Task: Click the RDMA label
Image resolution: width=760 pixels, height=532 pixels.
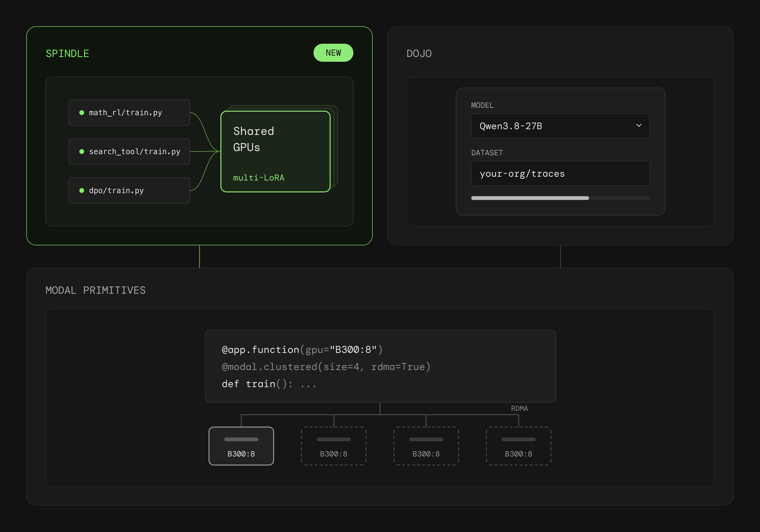Action: [x=519, y=408]
